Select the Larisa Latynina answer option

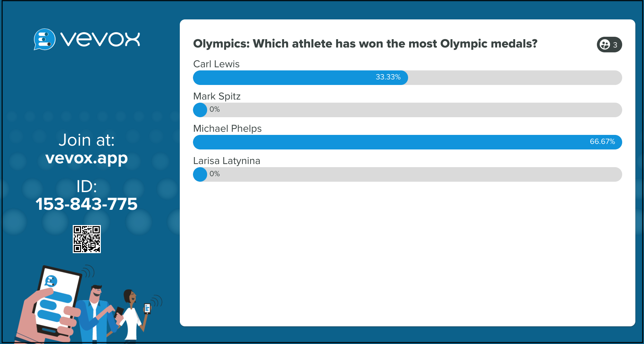click(x=312, y=174)
